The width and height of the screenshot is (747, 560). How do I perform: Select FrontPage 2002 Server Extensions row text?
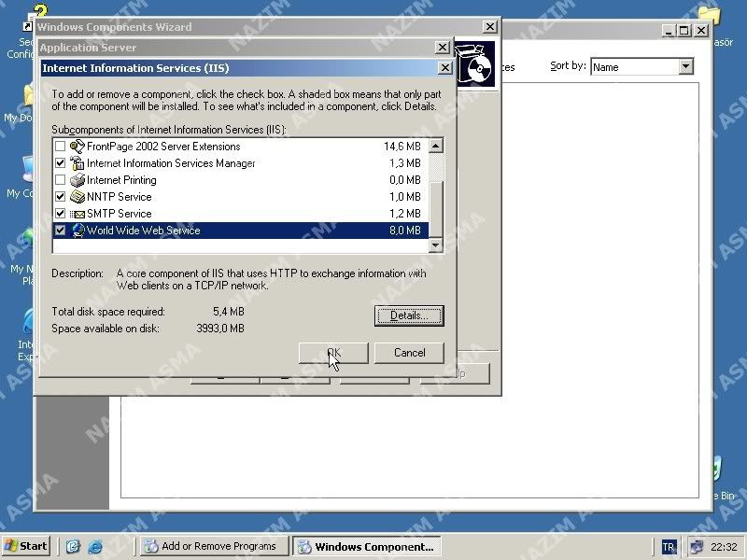(163, 147)
